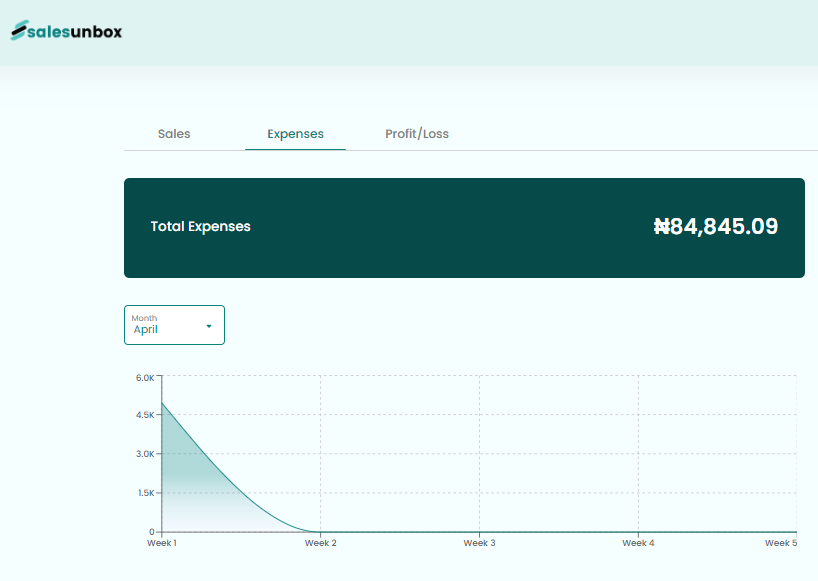Screen dimensions: 818x581
Task: Select the Expenses tab
Action: (295, 134)
